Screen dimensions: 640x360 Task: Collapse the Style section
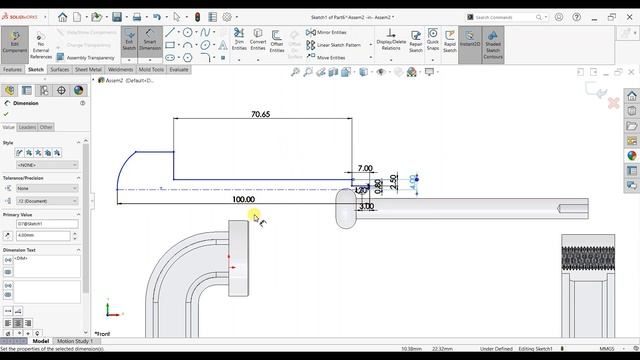(78, 142)
